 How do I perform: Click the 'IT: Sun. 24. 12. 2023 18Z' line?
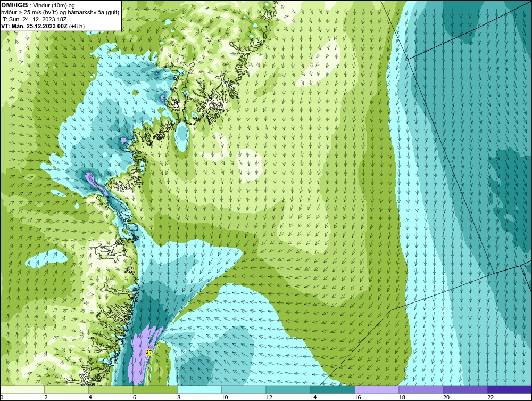pos(34,19)
